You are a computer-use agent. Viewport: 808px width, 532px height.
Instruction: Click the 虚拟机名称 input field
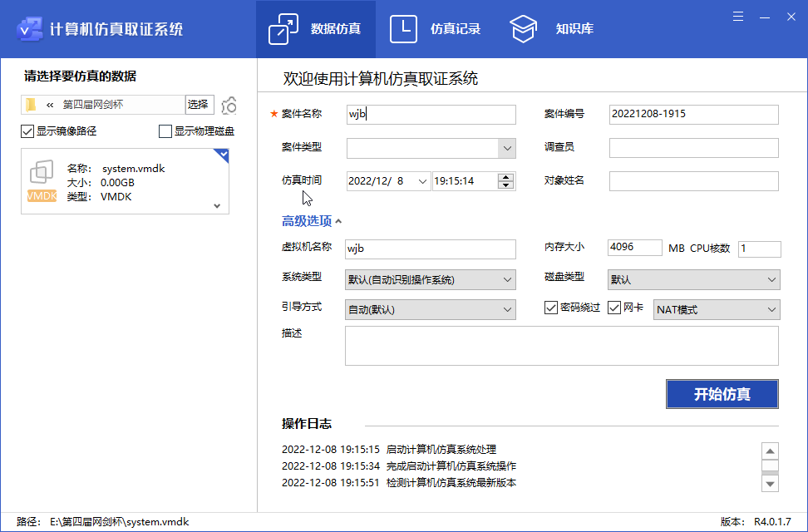point(431,249)
